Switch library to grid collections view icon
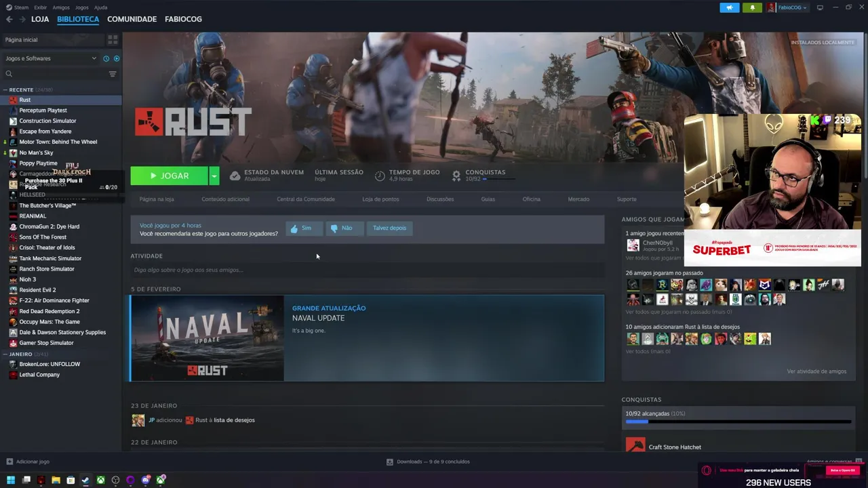868x488 pixels. [113, 40]
